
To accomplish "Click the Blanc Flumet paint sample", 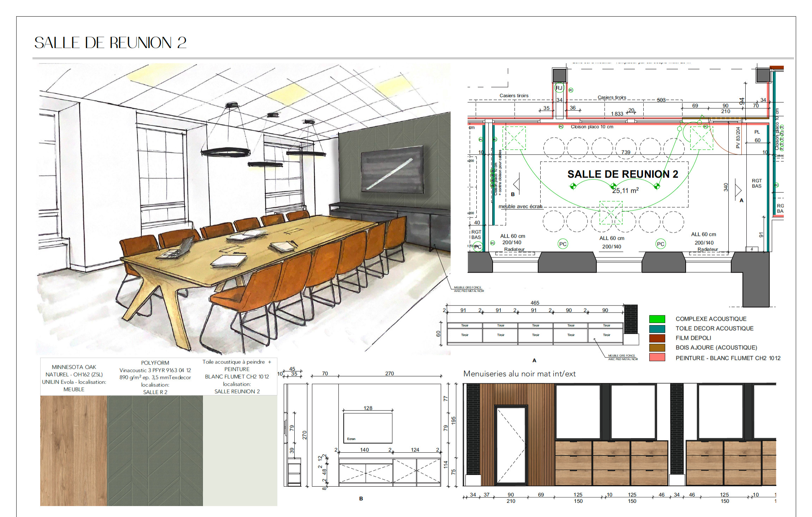I will [240, 451].
